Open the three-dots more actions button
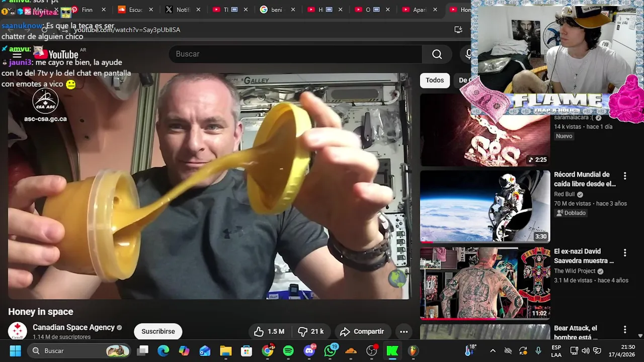The image size is (644, 362). click(404, 331)
